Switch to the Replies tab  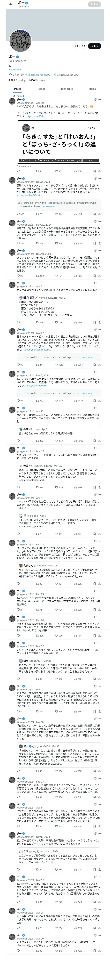(41, 89)
